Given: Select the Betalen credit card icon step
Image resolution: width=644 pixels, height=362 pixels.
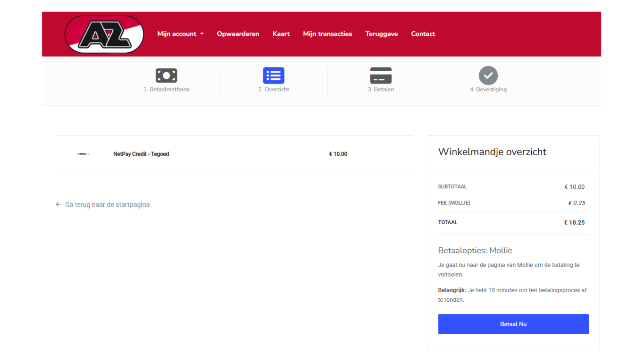Looking at the screenshot, I should 381,75.
